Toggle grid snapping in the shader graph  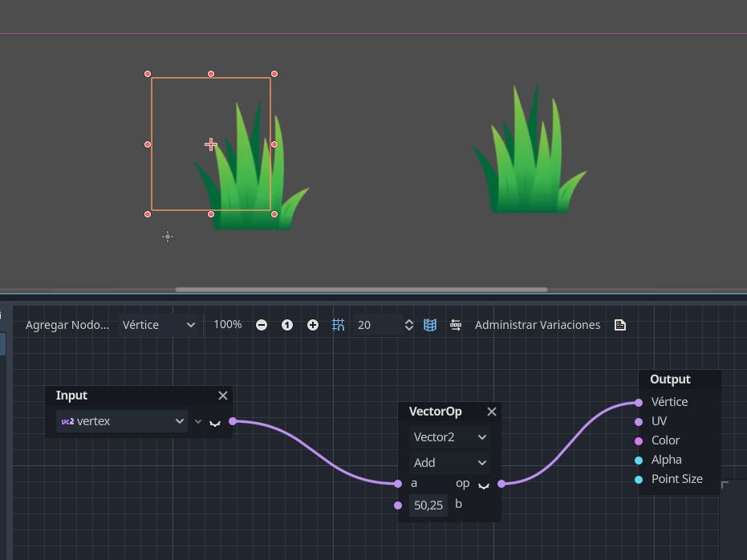tap(338, 325)
